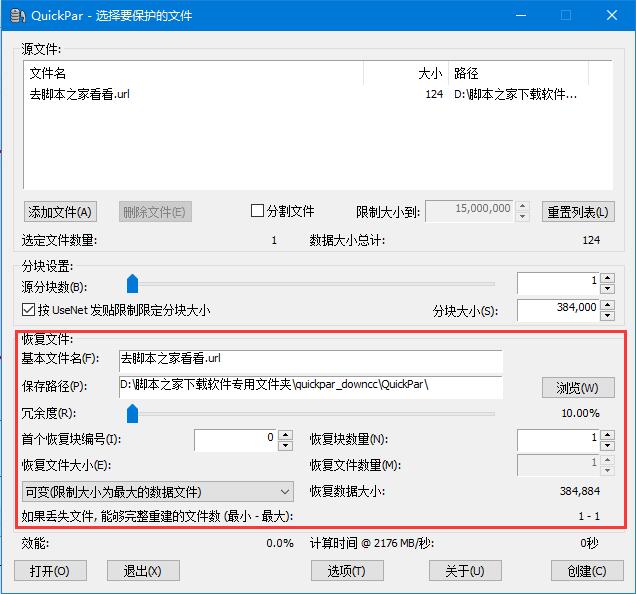Click the 冗余度(R) slider handle
Viewport: 636px width, 594px height.
pos(133,413)
